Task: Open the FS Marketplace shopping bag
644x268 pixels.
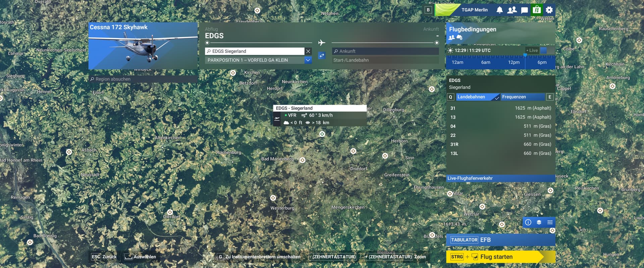Action: tap(537, 10)
